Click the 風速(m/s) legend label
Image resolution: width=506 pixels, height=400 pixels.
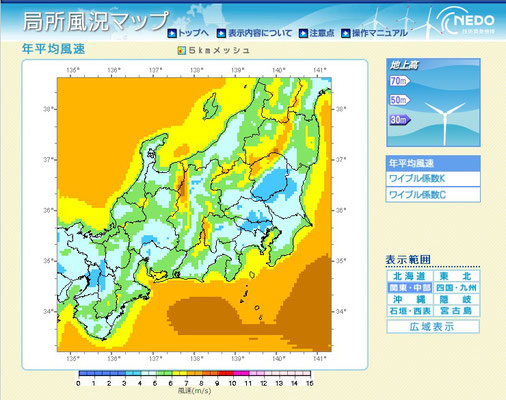click(194, 391)
